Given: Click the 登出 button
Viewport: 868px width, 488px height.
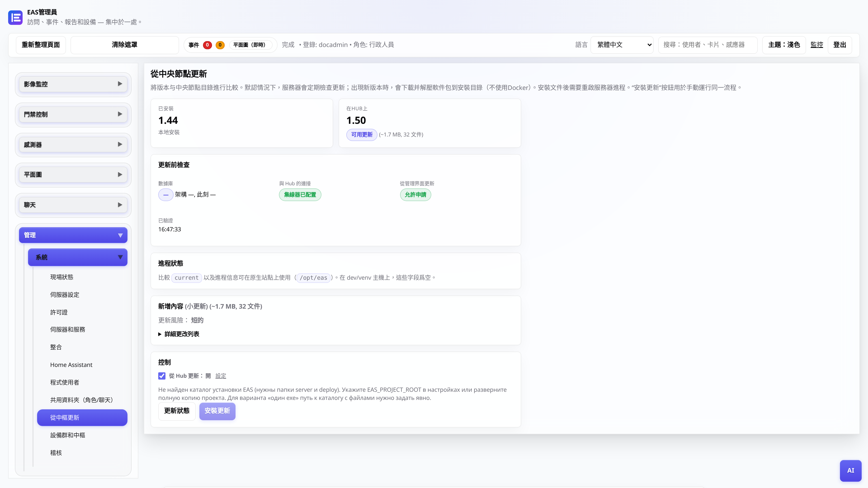Looking at the screenshot, I should point(840,45).
